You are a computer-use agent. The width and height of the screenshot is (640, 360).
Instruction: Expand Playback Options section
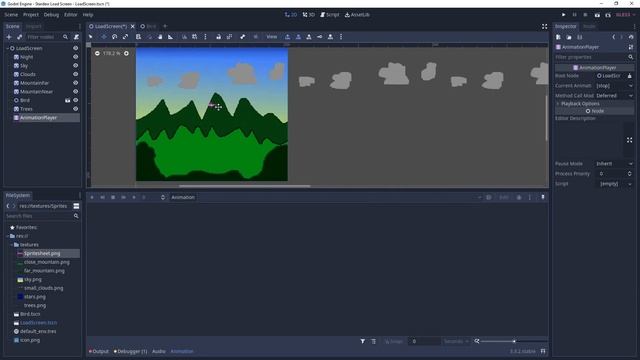594,104
